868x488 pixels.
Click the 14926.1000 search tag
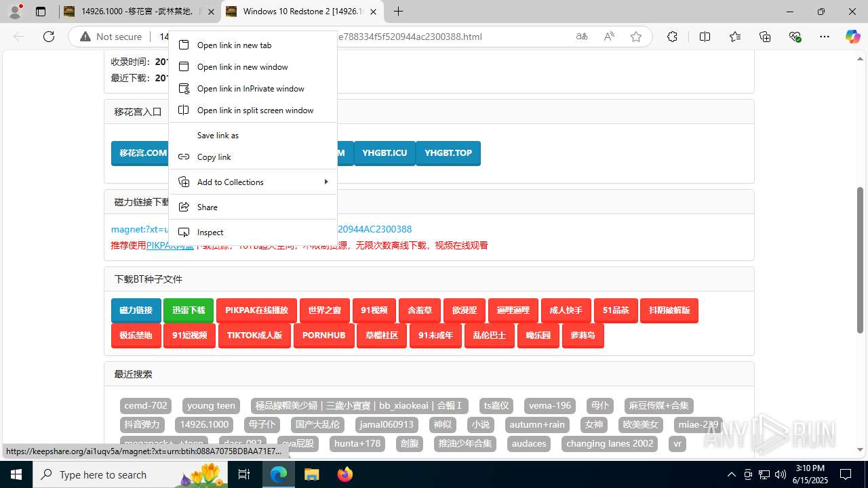(x=204, y=425)
